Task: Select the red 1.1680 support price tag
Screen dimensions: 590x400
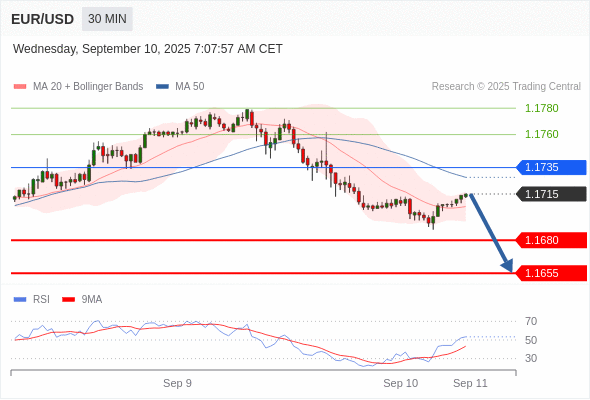Action: coord(551,240)
